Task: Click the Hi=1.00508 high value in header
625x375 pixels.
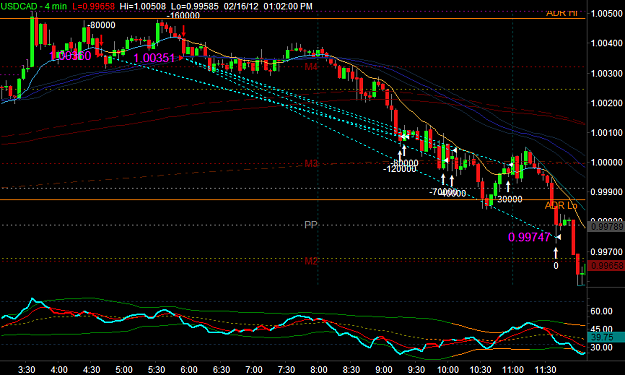Action: tap(143, 6)
